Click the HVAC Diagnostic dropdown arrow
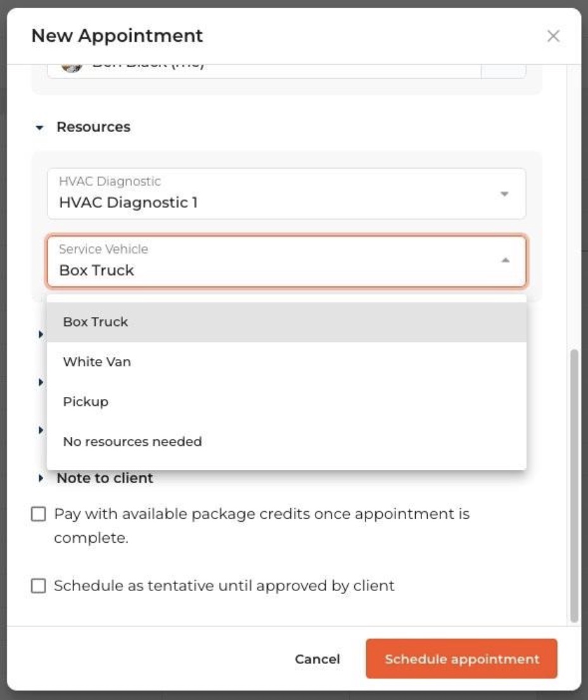The image size is (588, 700). [504, 193]
